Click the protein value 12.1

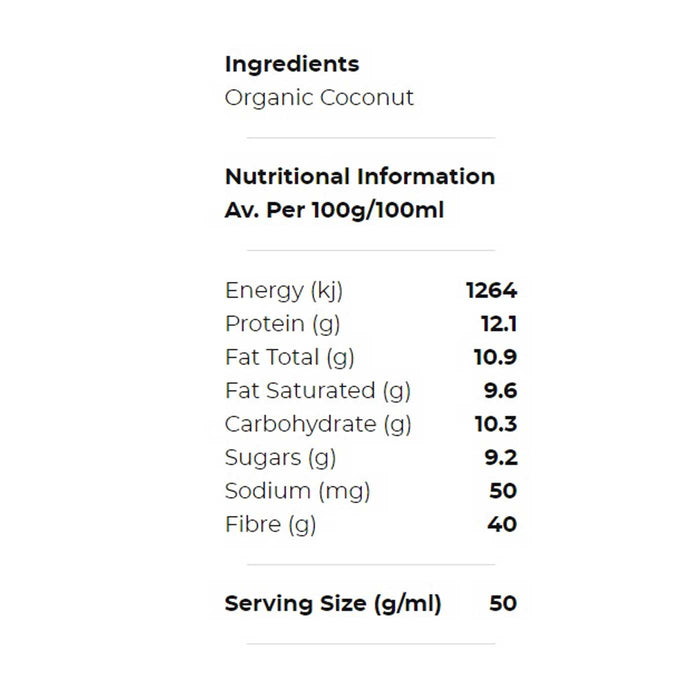click(x=498, y=324)
